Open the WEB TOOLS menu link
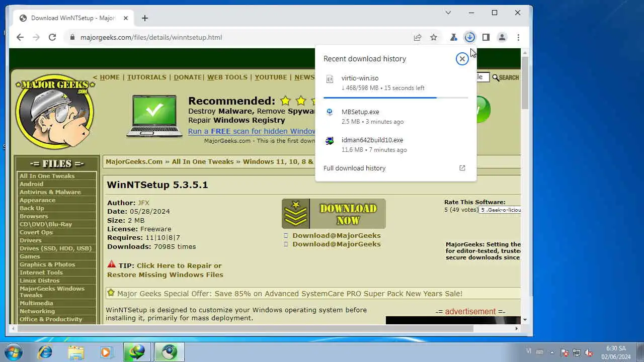This screenshot has height=362, width=644. point(227,77)
